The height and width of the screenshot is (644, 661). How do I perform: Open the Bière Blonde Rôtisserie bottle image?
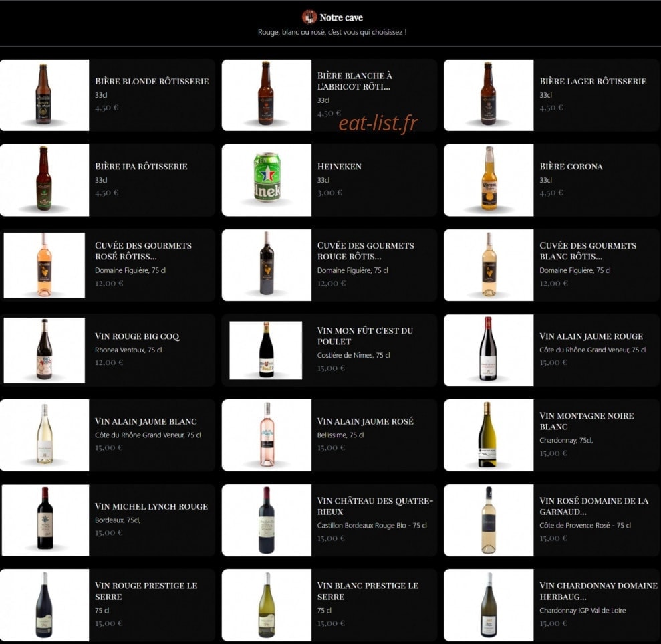point(44,95)
